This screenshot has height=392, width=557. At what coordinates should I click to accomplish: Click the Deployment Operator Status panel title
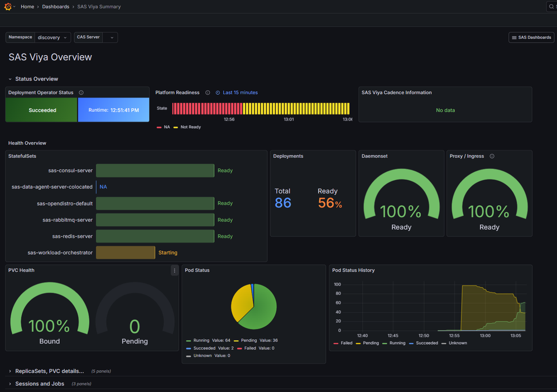41,93
